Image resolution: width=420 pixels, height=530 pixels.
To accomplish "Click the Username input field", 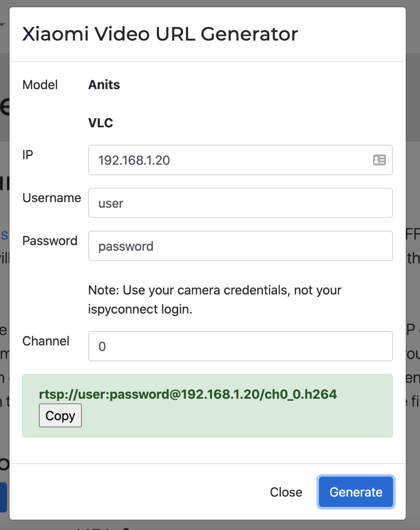I will (x=240, y=203).
